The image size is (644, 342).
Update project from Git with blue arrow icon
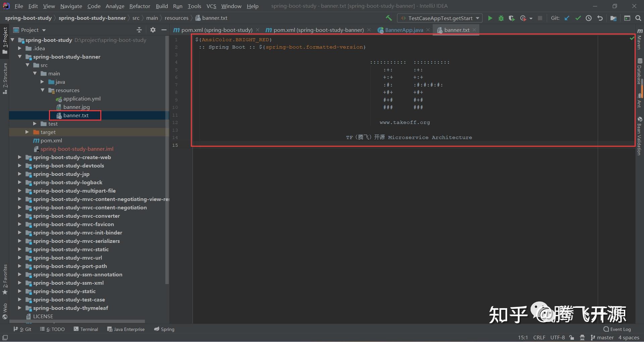567,18
